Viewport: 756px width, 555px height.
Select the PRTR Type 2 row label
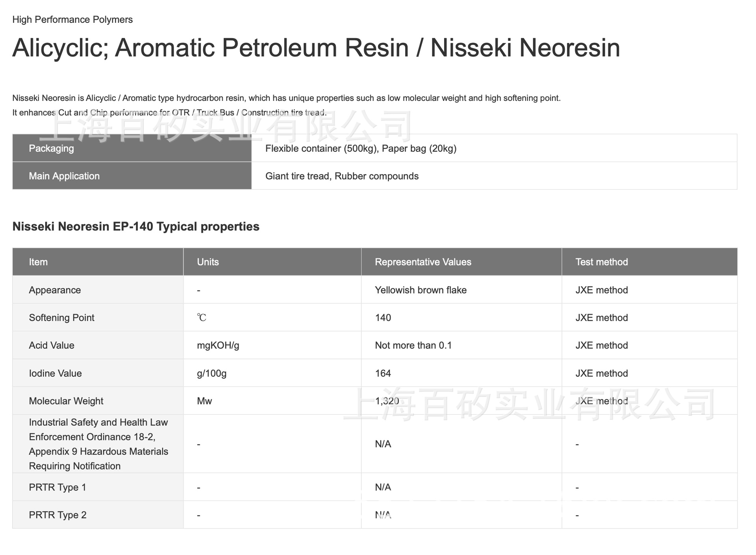[57, 515]
